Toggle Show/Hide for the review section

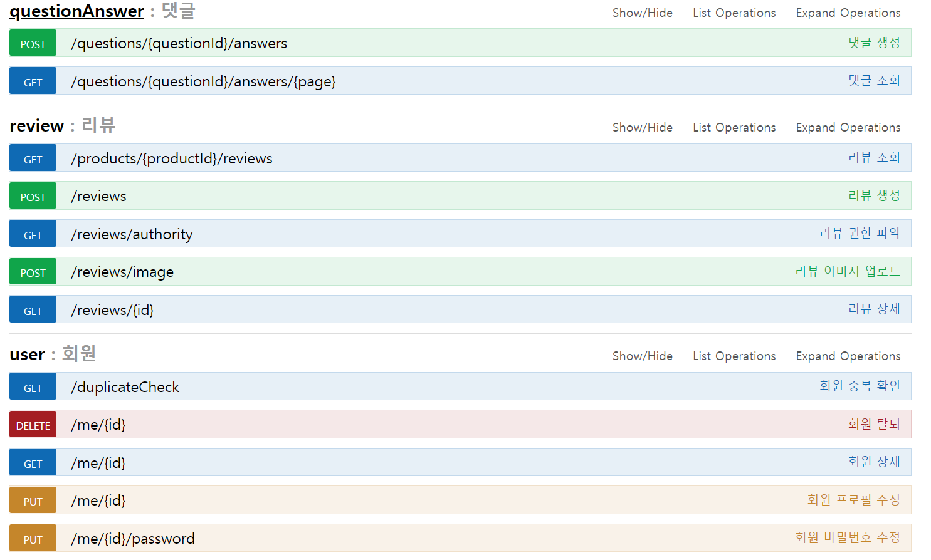pyautogui.click(x=643, y=127)
